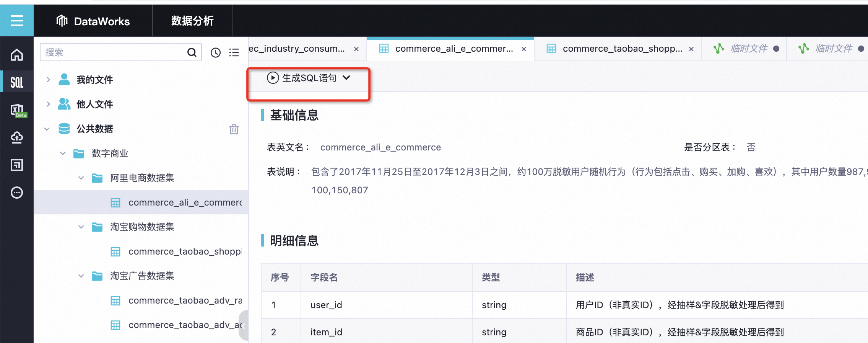Click the 明细信息 section heading
Image resolution: width=868 pixels, height=343 pixels.
294,241
